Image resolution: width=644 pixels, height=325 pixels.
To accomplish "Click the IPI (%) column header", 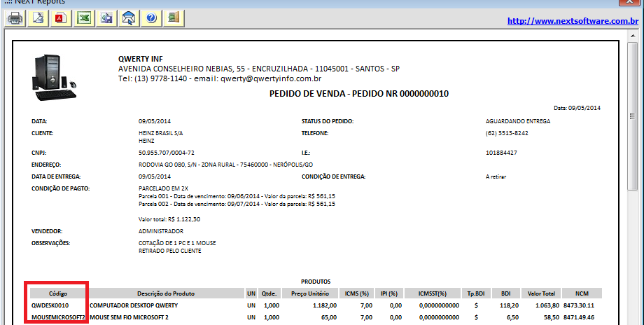I will [389, 293].
